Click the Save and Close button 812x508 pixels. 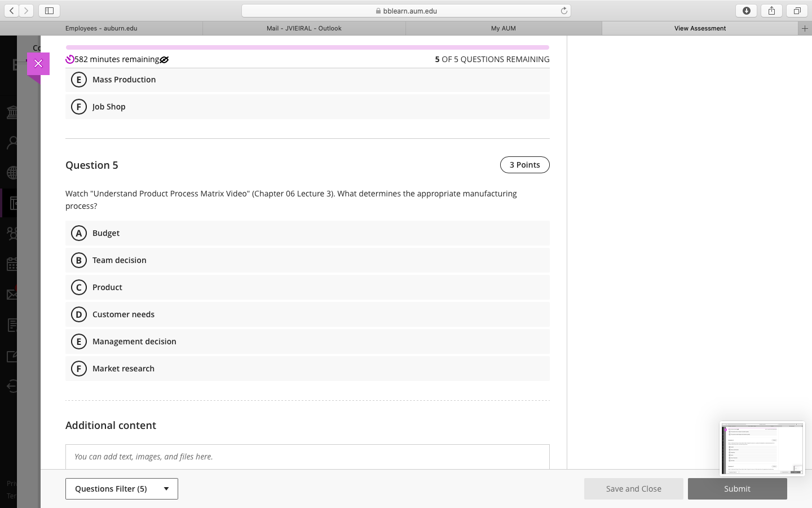[633, 489]
